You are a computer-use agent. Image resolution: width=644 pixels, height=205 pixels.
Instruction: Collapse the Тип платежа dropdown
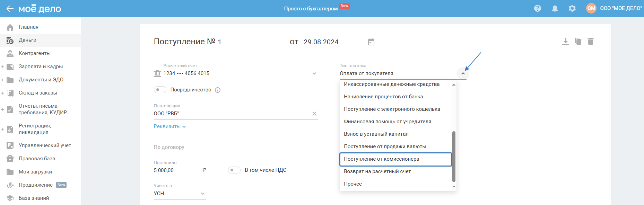pyautogui.click(x=463, y=73)
